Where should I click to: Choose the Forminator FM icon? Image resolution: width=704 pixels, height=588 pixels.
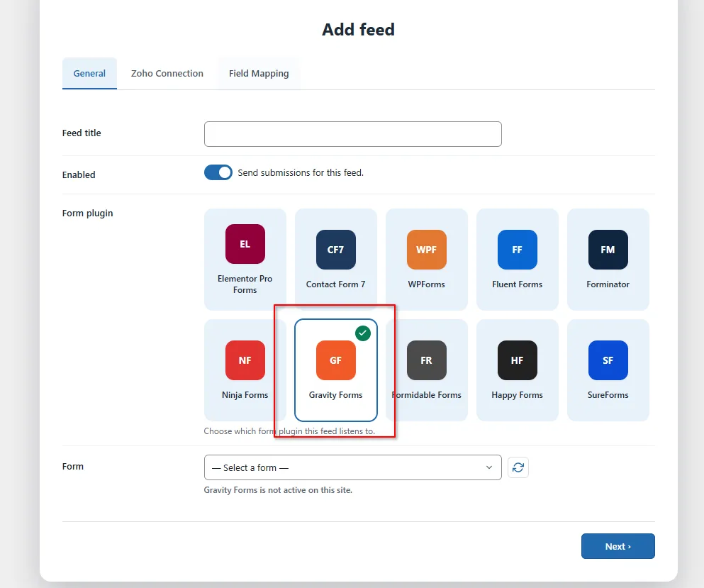[608, 250]
